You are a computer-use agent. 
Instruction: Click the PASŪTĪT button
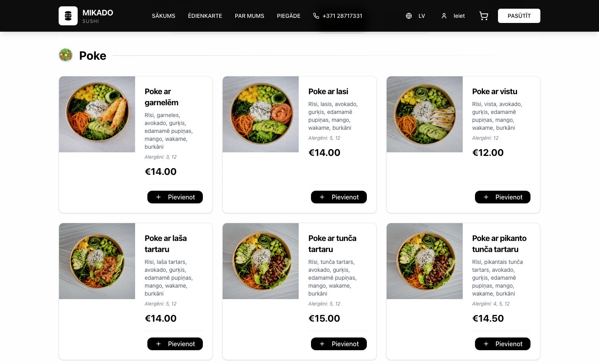(x=519, y=16)
